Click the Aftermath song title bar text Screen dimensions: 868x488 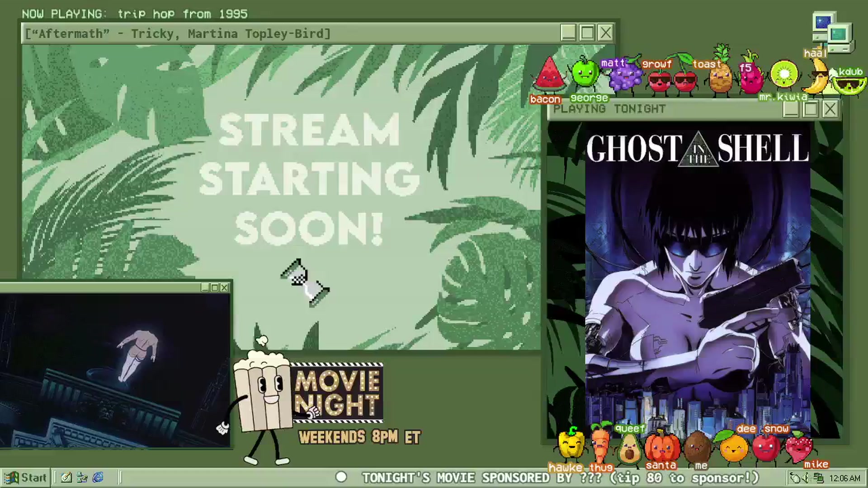coord(178,34)
